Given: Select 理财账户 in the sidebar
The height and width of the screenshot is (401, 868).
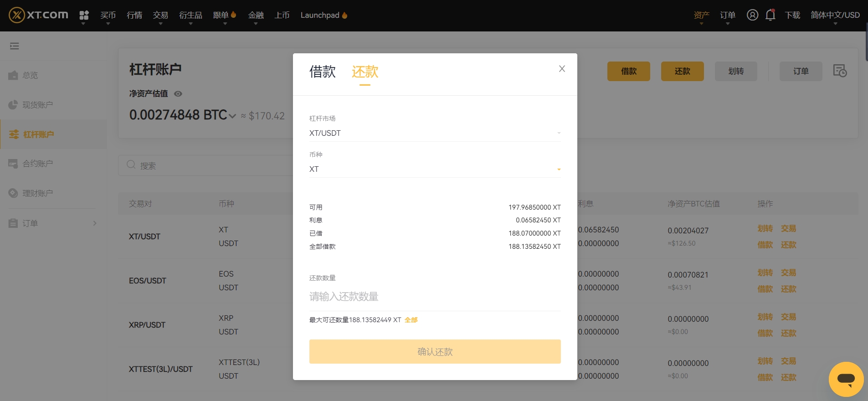Looking at the screenshot, I should point(38,193).
